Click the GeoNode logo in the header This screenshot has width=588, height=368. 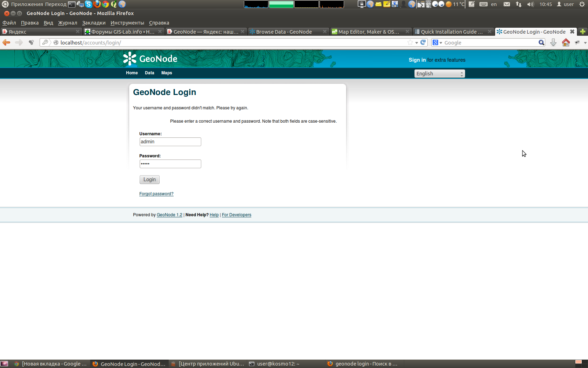click(150, 59)
